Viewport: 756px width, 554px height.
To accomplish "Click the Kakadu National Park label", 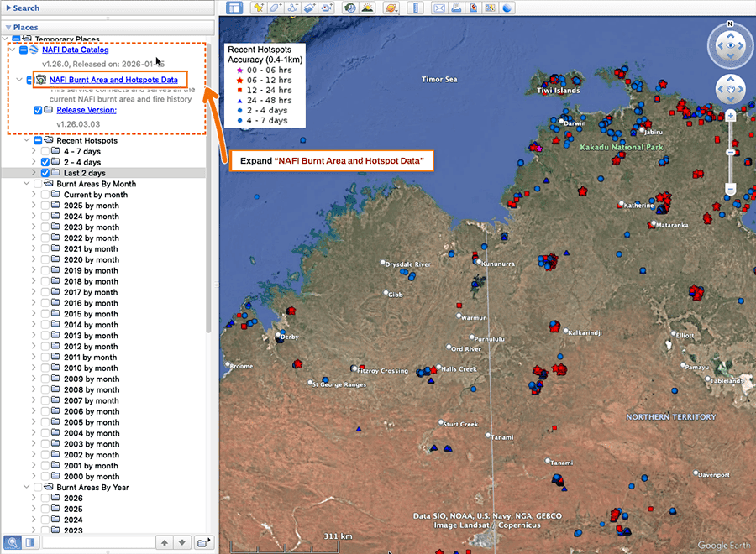I will [622, 147].
